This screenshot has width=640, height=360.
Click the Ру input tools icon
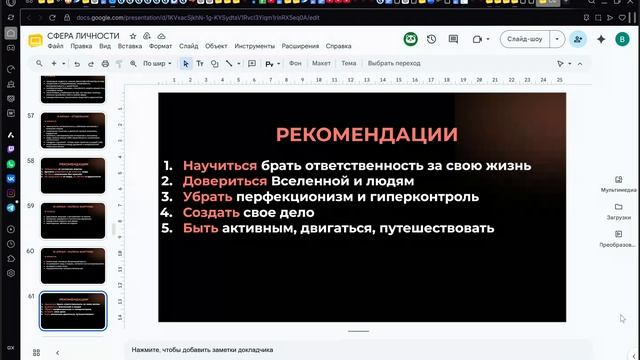pyautogui.click(x=269, y=64)
